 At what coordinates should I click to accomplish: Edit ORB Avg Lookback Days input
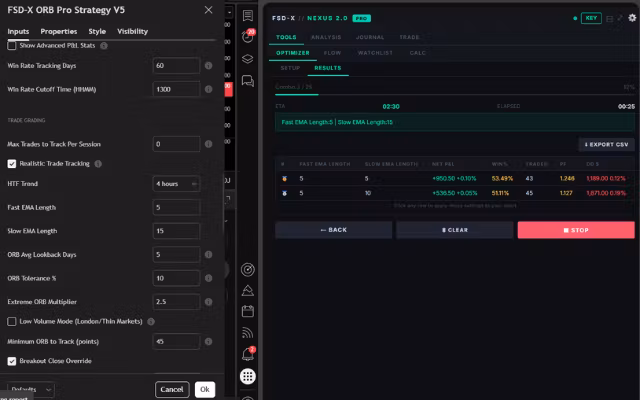point(176,255)
